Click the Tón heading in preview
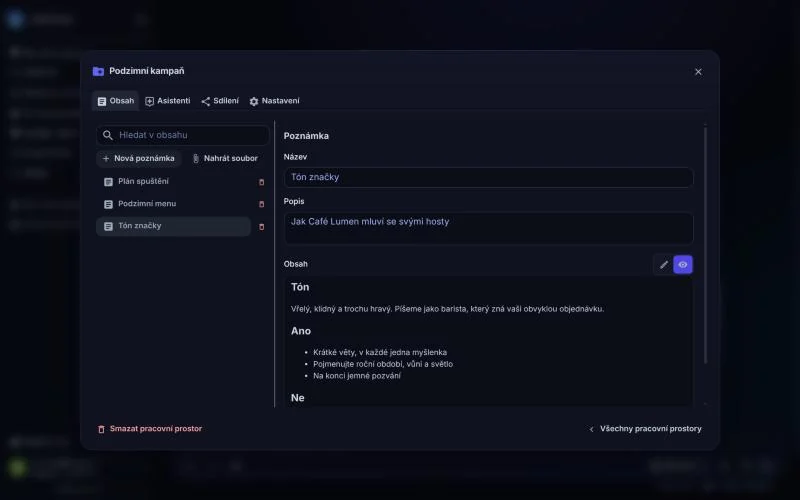The width and height of the screenshot is (800, 500). point(300,287)
